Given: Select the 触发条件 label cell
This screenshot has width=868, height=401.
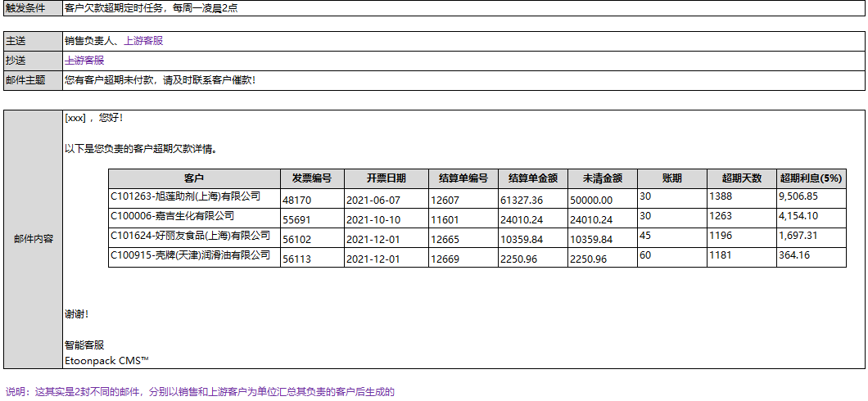Looking at the screenshot, I should [x=33, y=8].
